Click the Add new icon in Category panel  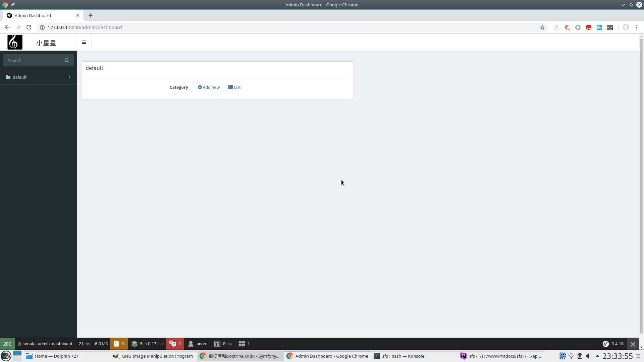coord(200,87)
